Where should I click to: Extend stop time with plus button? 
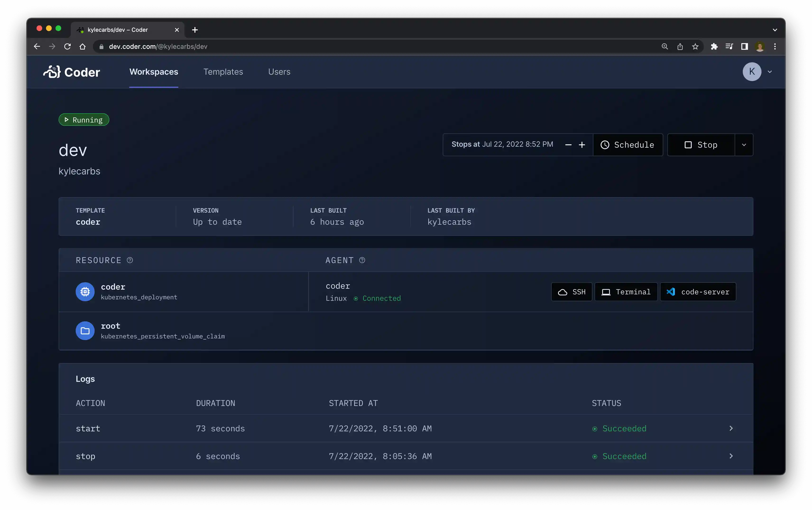pyautogui.click(x=582, y=145)
